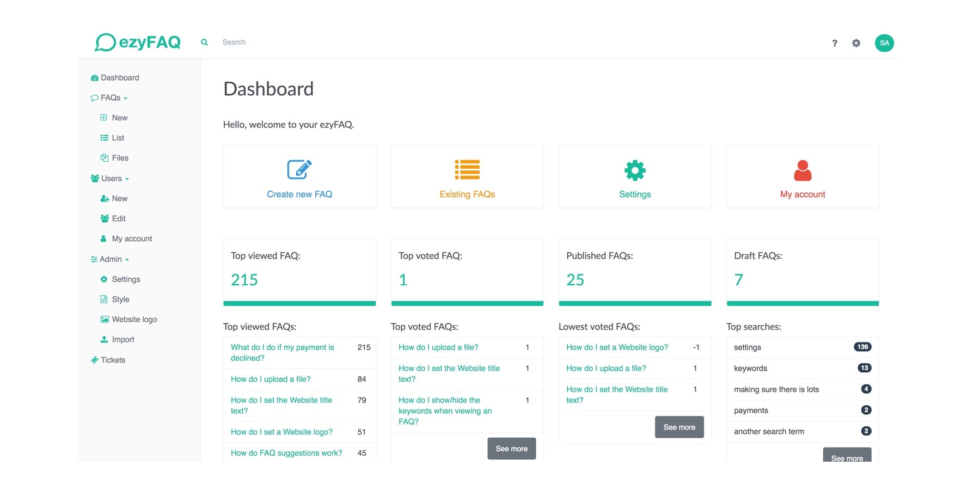
Task: Open Tickets in sidebar
Action: [x=108, y=360]
